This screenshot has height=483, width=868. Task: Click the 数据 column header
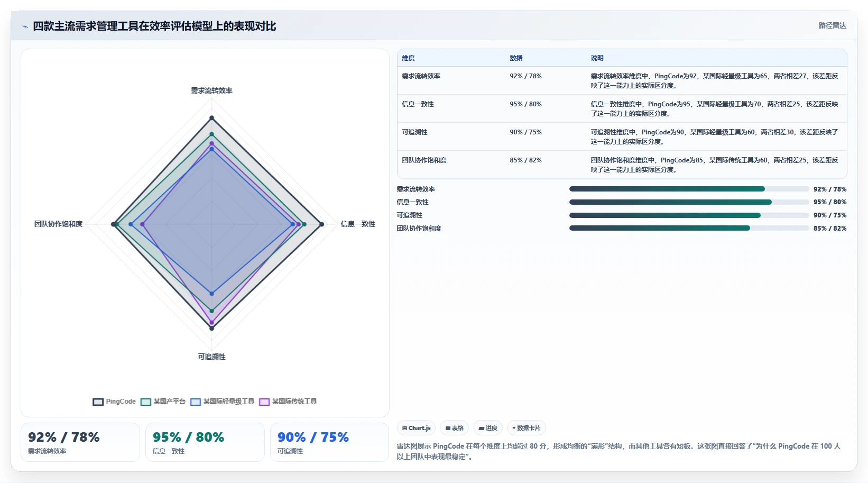click(516, 58)
